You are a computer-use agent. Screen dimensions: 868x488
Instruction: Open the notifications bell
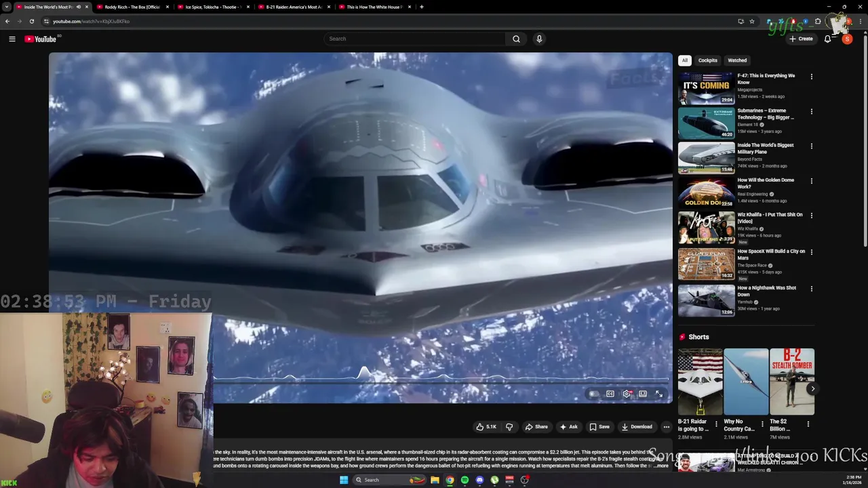(827, 39)
